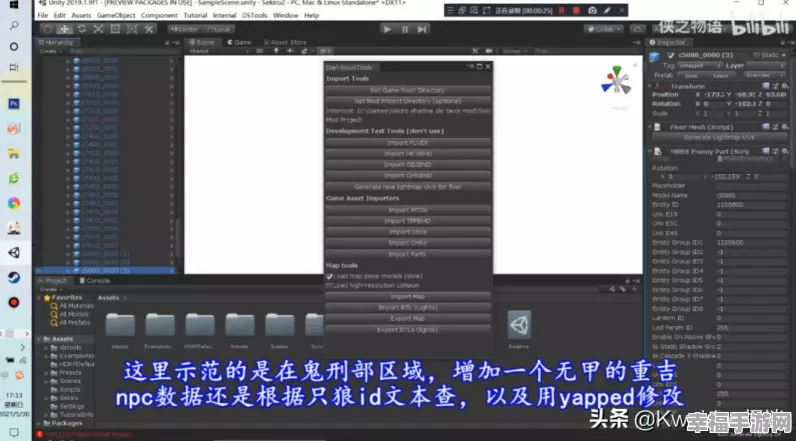Screen dimensions: 796x441
Task: Collapse Flver Mesh (Script) component foldout
Action: (x=650, y=127)
